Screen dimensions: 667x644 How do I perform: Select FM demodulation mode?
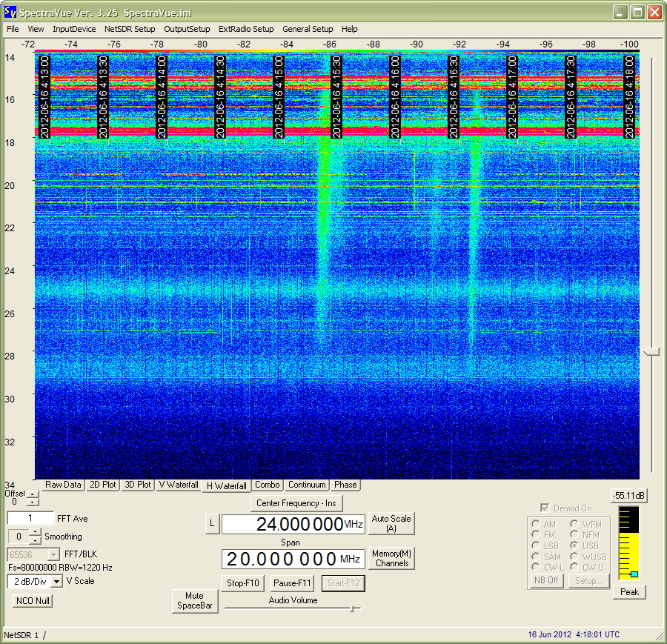[536, 534]
